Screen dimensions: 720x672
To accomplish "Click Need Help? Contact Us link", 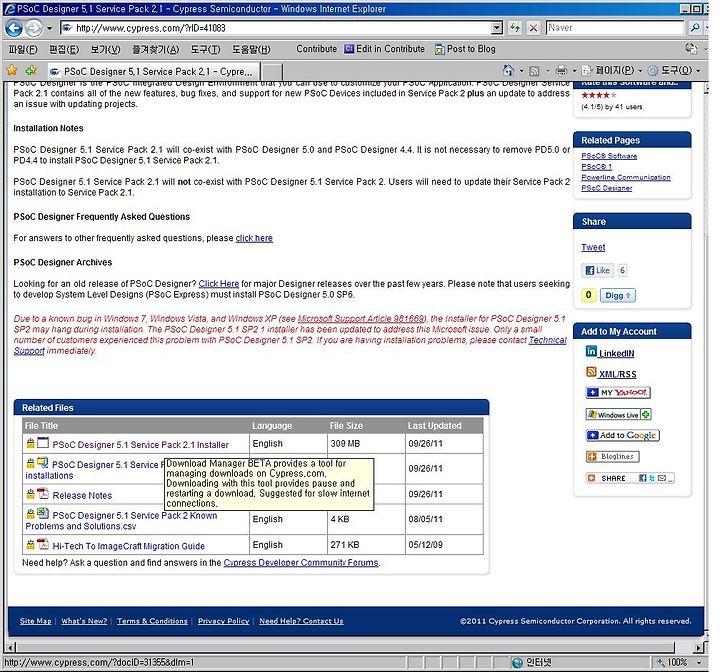I will (301, 621).
